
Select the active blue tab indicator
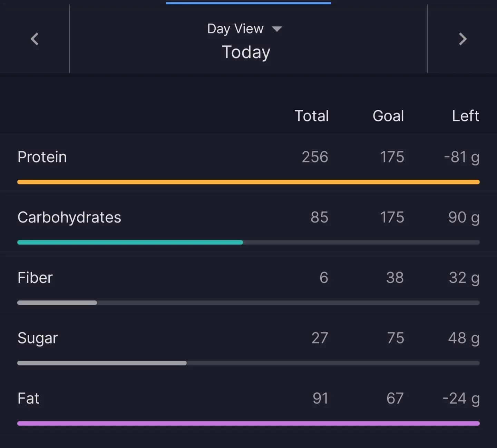click(x=248, y=3)
